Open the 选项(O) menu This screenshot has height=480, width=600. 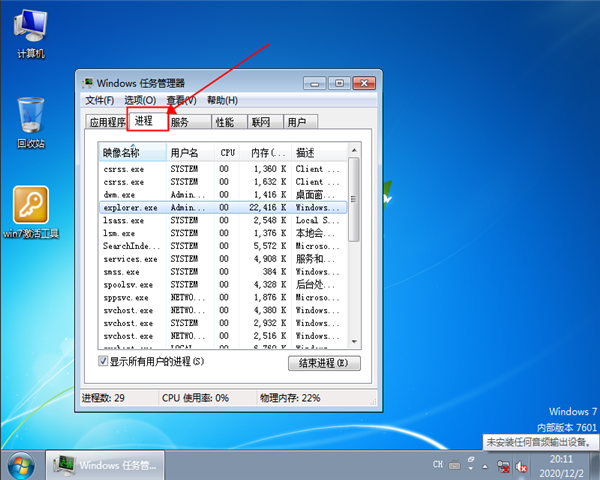pyautogui.click(x=140, y=100)
